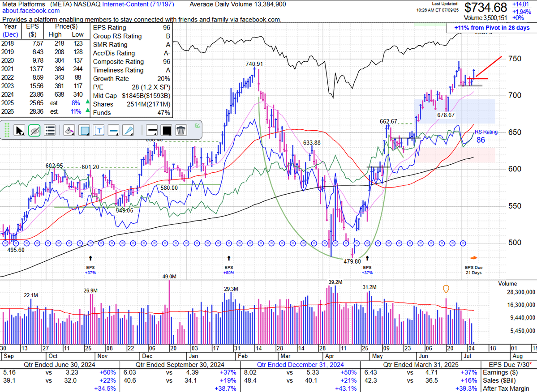
Task: Toggle the hide drawings eye icon
Action: [x=34, y=130]
